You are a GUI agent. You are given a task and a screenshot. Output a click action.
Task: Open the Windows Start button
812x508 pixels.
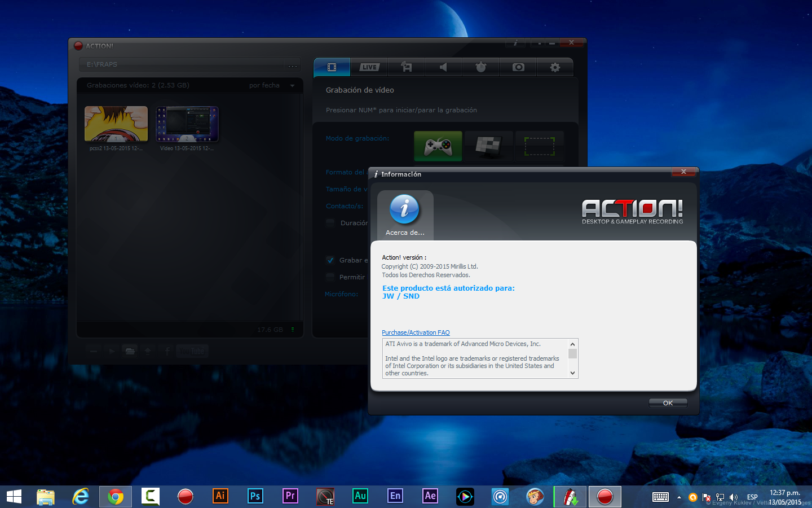14,497
